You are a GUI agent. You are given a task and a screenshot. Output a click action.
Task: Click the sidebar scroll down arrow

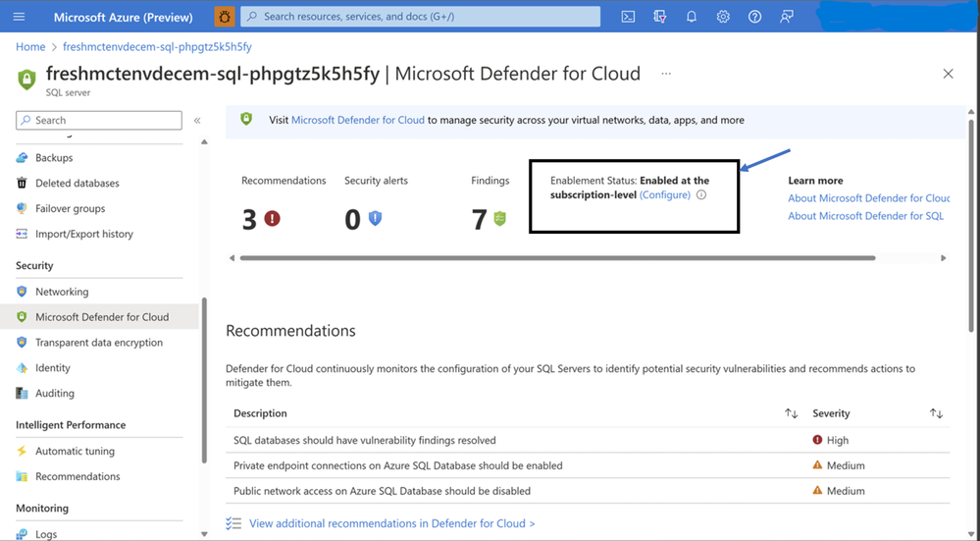coord(204,534)
